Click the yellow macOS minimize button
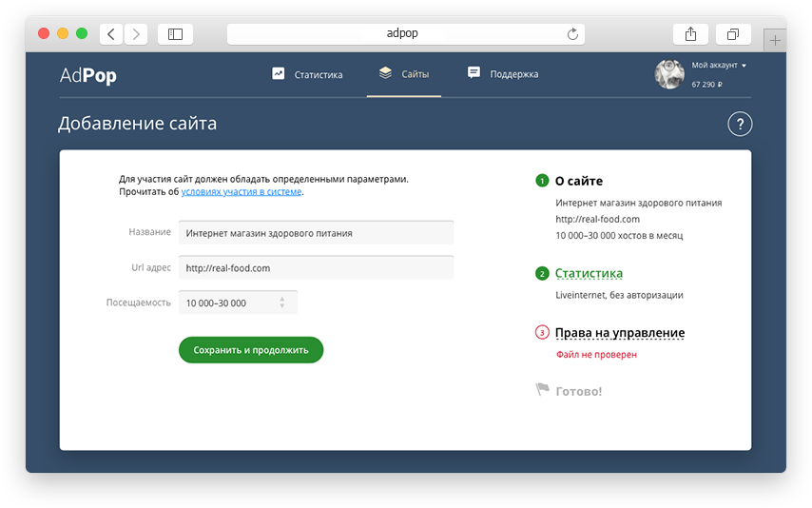 [x=63, y=33]
